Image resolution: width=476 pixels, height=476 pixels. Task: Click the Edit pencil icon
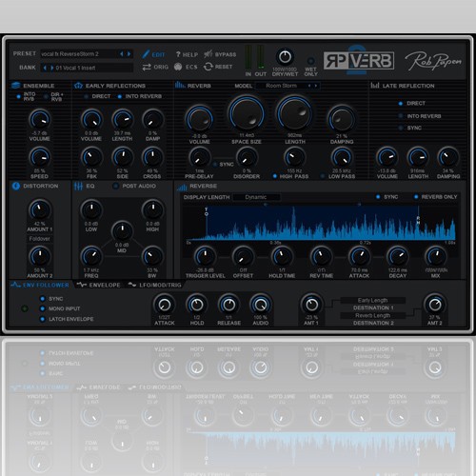point(146,54)
